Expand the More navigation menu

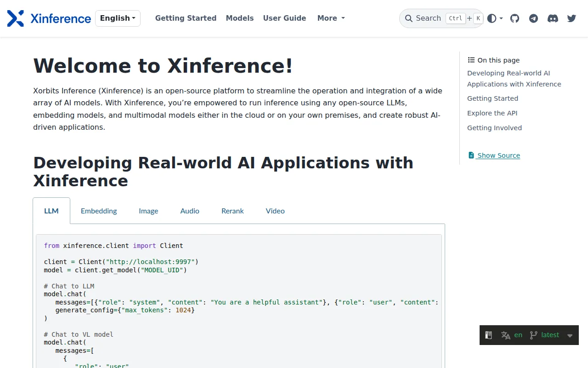331,18
